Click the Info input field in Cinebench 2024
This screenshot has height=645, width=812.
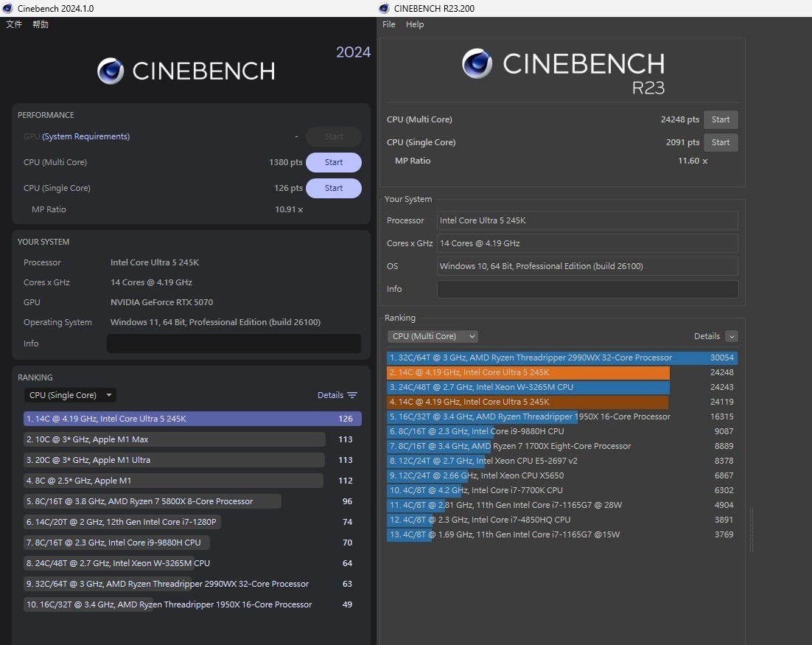pyautogui.click(x=234, y=344)
